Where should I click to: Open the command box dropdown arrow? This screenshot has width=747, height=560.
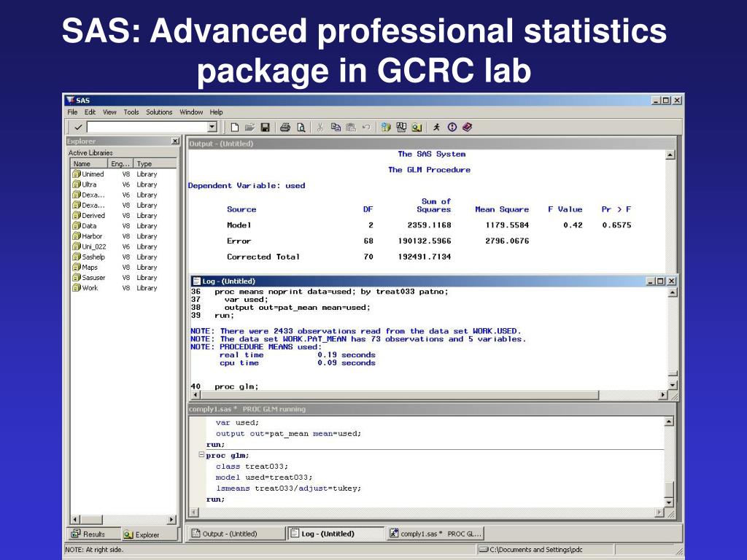tap(212, 127)
